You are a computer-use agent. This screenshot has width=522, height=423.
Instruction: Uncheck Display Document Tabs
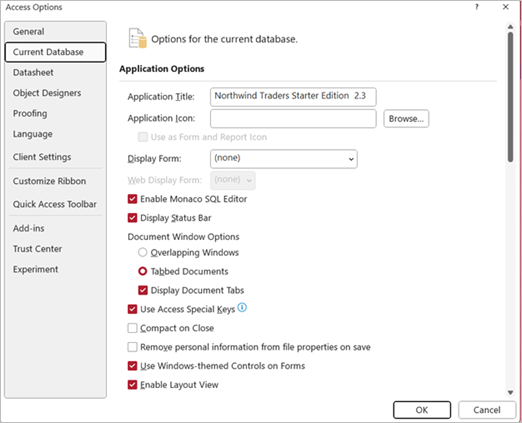coord(143,290)
